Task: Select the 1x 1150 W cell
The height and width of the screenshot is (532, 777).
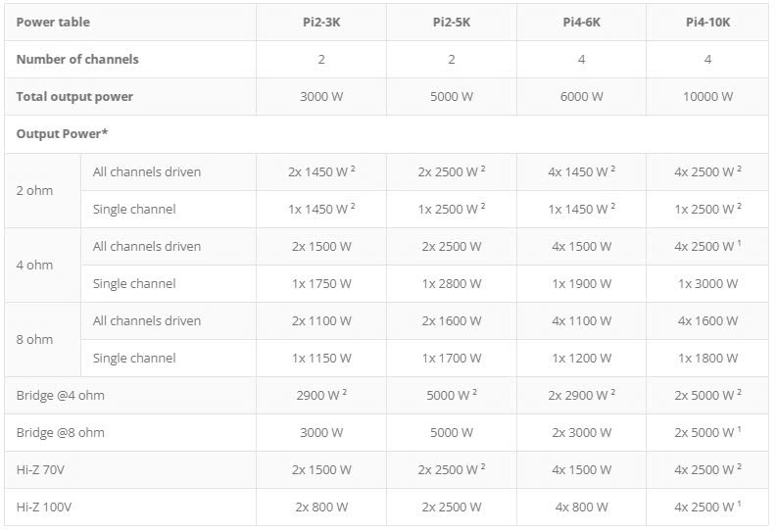Action: (x=321, y=358)
